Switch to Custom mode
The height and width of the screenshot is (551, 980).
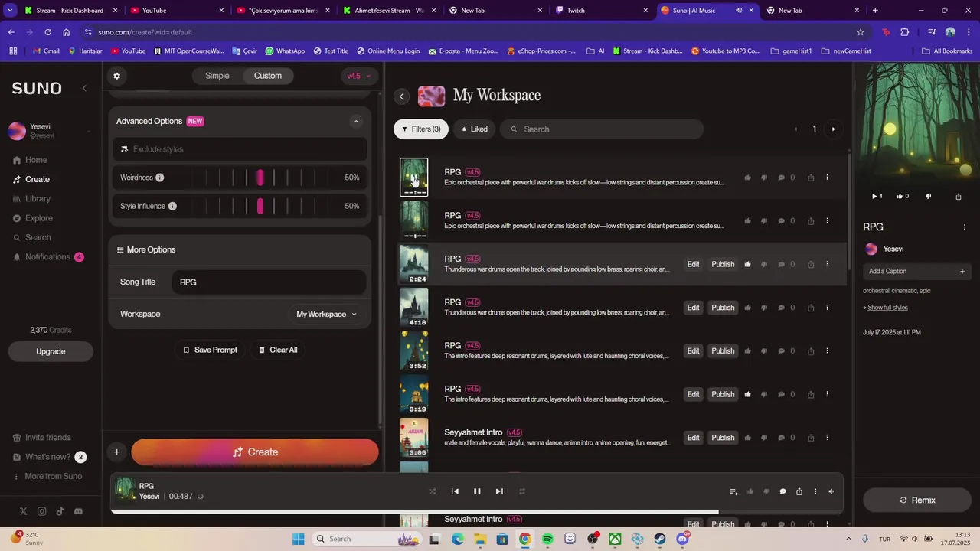(x=268, y=76)
